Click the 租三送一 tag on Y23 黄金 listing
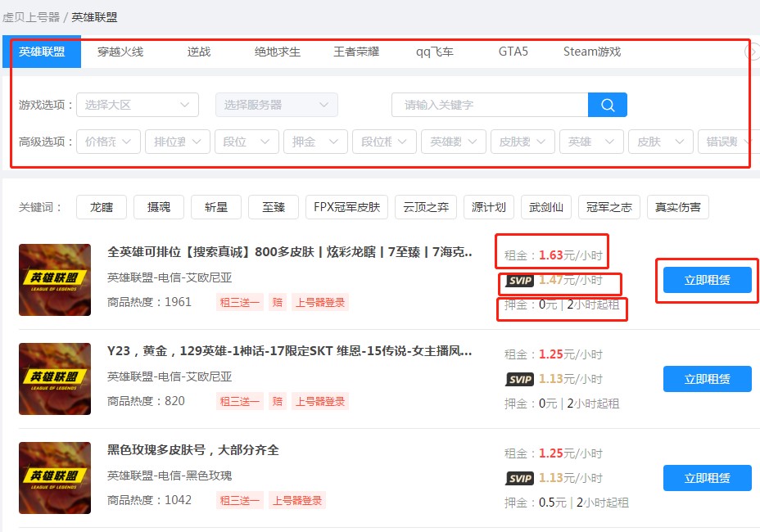 click(239, 401)
